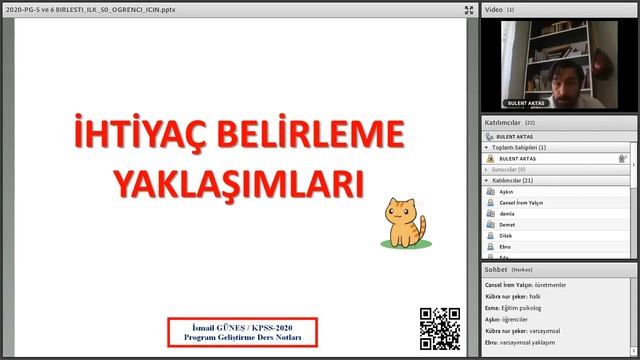This screenshot has height=360, width=640.
Task: Expand the Sunucular (0) group
Action: coord(486,169)
